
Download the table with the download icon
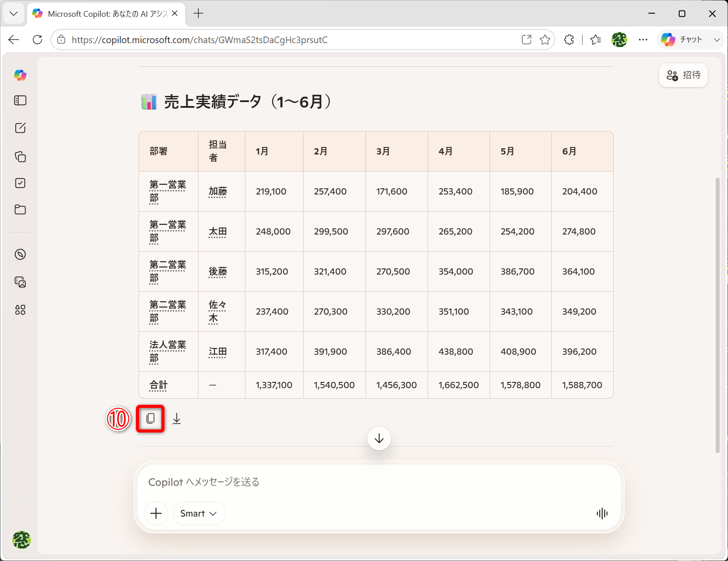pos(177,418)
